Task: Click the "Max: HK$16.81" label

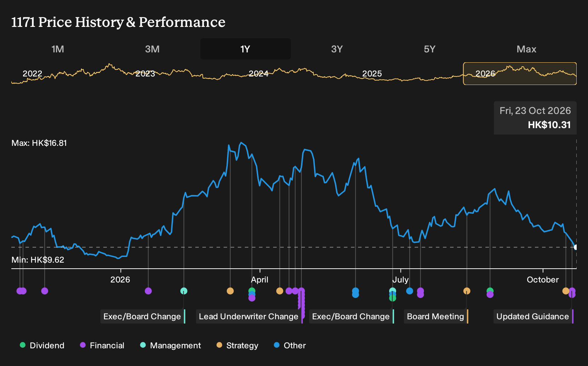Action: pos(39,143)
